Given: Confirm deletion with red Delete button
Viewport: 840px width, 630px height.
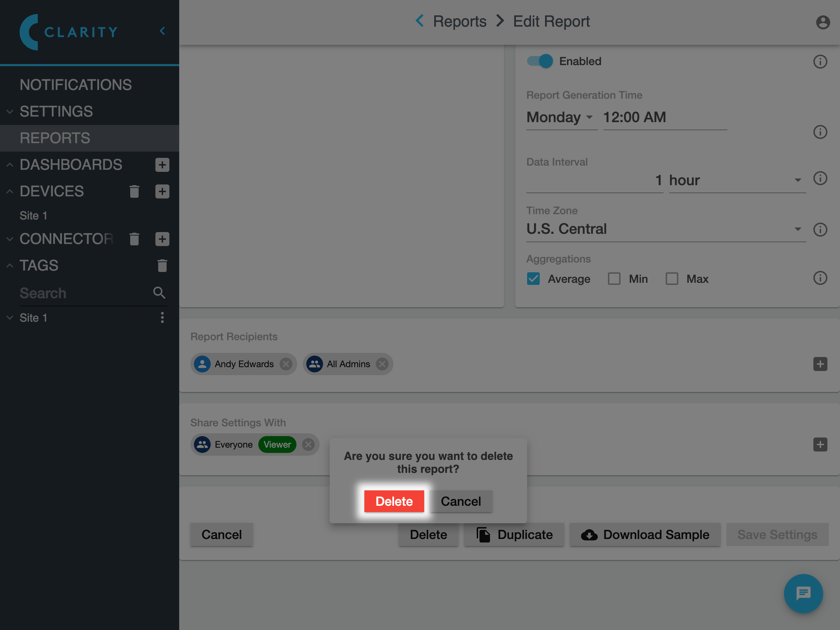Looking at the screenshot, I should click(394, 501).
